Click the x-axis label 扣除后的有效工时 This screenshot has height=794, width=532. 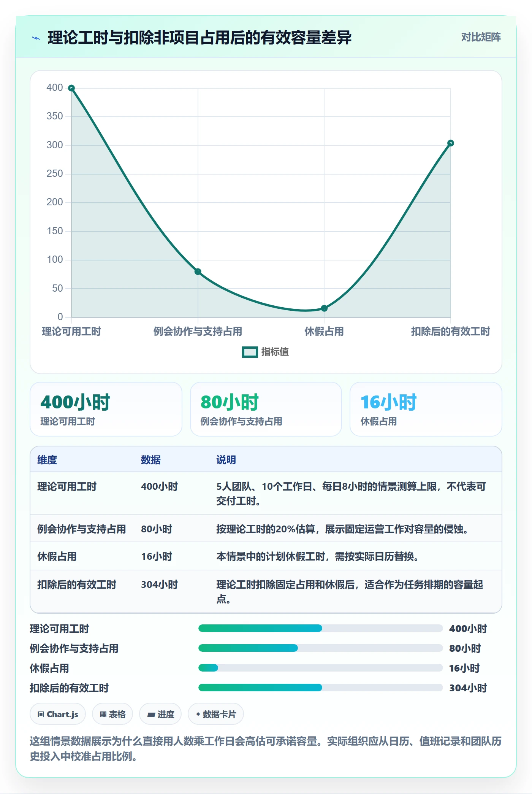tap(450, 332)
